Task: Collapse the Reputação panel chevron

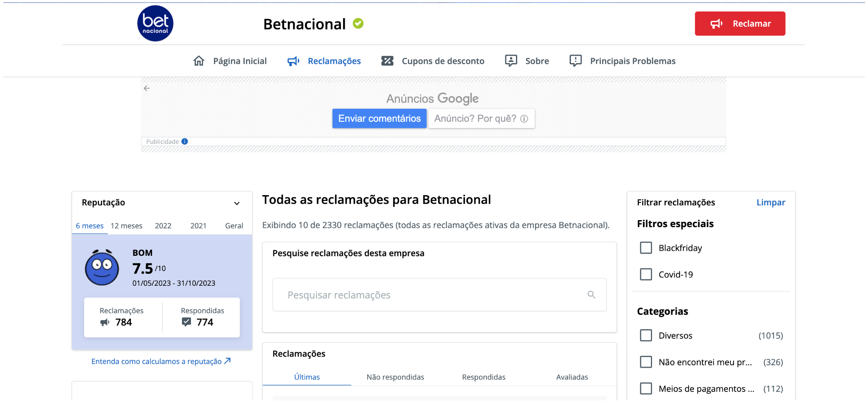Action: [237, 203]
